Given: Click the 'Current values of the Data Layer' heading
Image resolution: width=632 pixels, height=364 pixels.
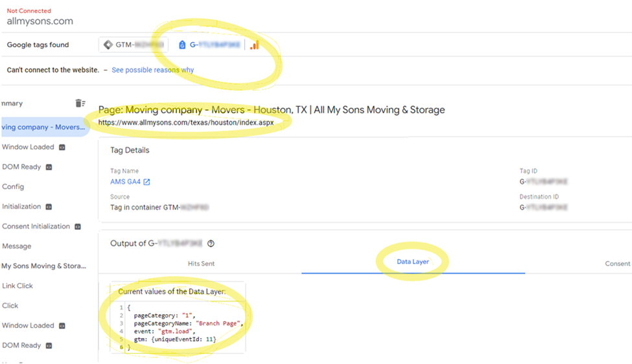Looking at the screenshot, I should click(172, 291).
